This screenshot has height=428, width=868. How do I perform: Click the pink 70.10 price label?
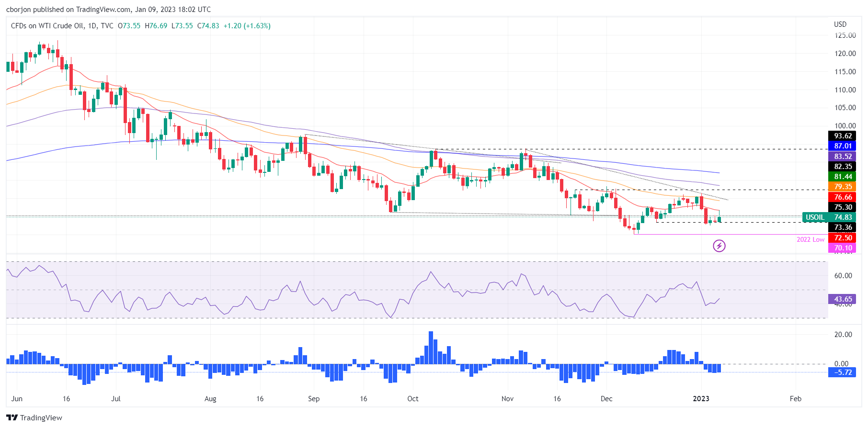click(x=843, y=248)
